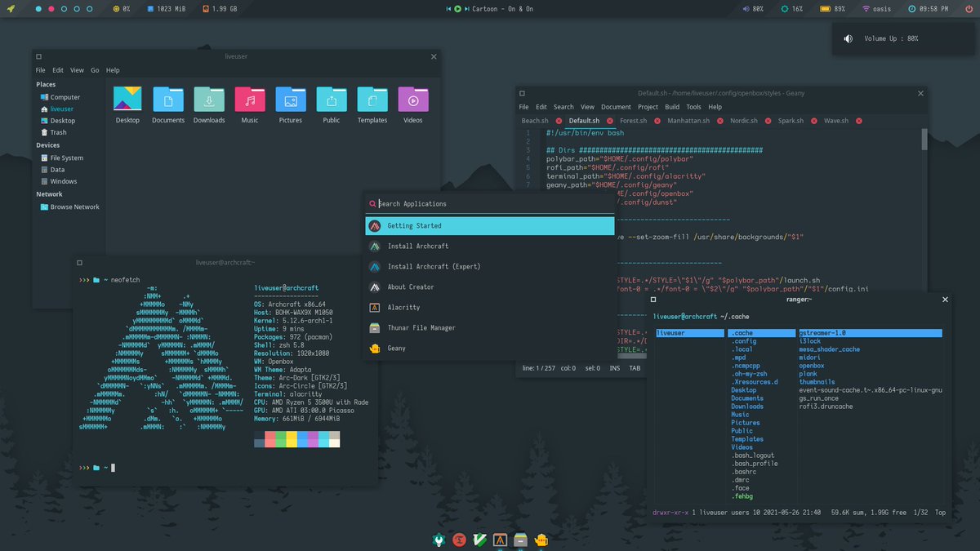Screen dimensions: 980x551
Task: Select Browse Network in sidebar
Action: point(69,207)
